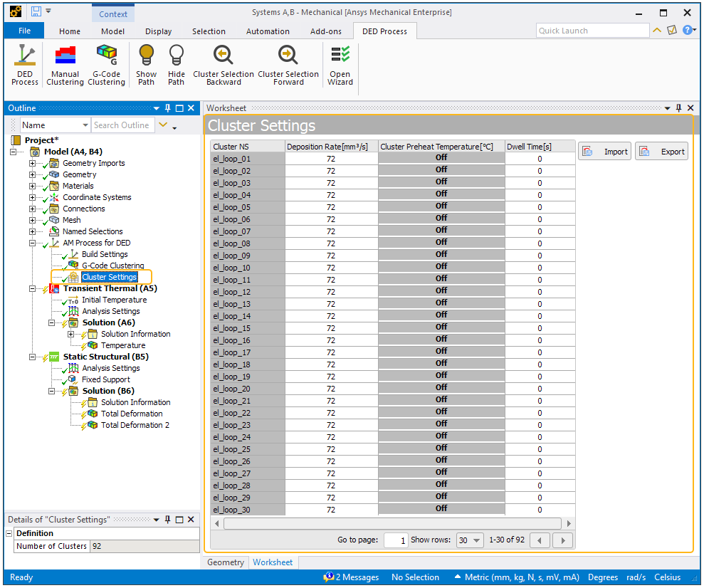Click the worksheet horizontal scrollbar
This screenshot has width=704, height=588.
[392, 523]
